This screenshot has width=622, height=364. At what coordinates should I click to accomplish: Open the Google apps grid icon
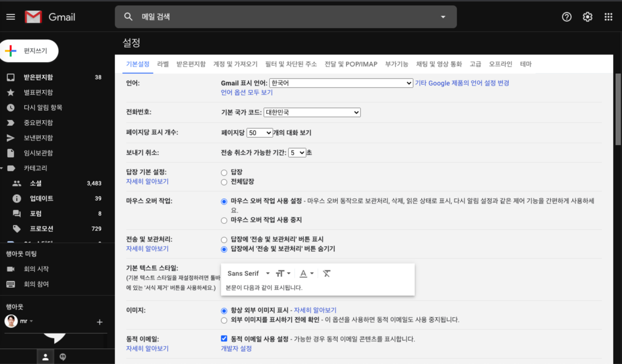[609, 17]
